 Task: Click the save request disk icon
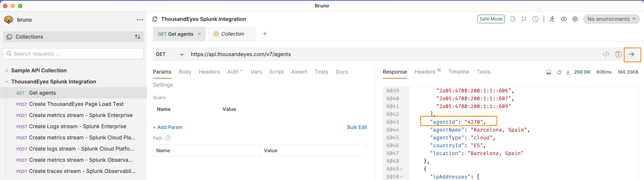click(x=618, y=54)
